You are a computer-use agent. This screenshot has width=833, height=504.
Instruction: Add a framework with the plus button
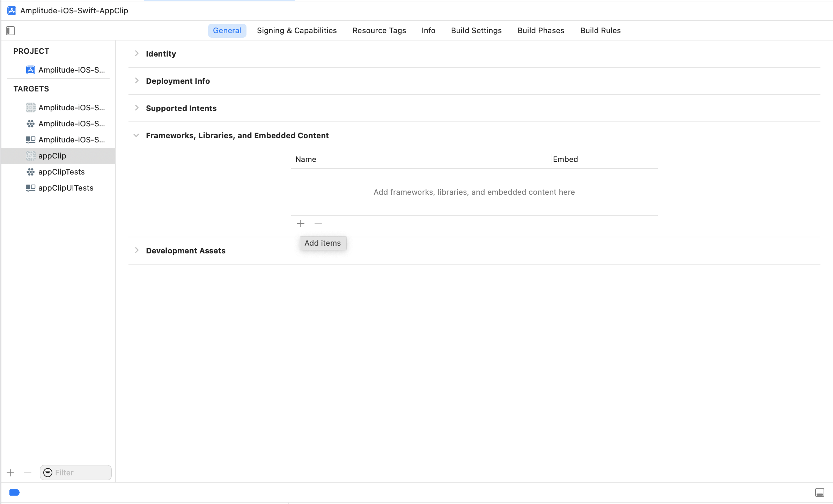pyautogui.click(x=301, y=223)
